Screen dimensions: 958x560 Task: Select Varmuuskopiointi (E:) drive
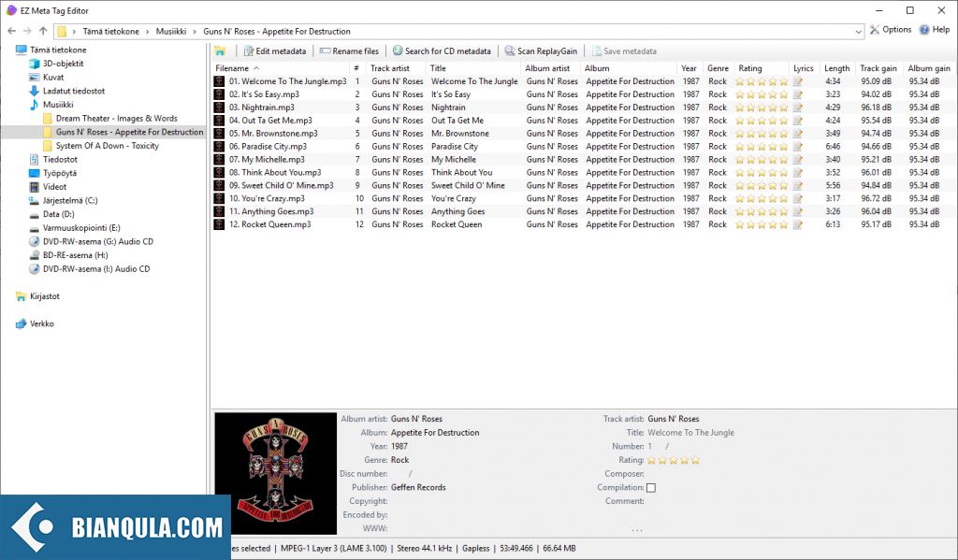[82, 228]
